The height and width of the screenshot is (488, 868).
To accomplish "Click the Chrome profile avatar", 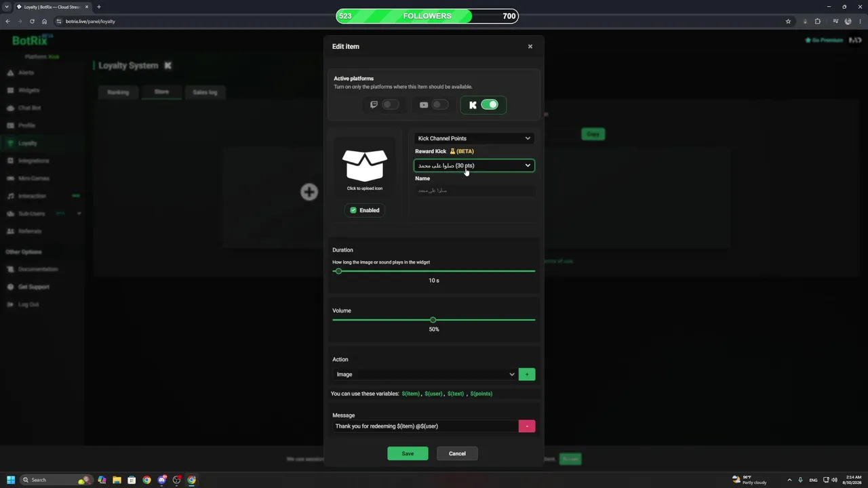I will [x=847, y=21].
